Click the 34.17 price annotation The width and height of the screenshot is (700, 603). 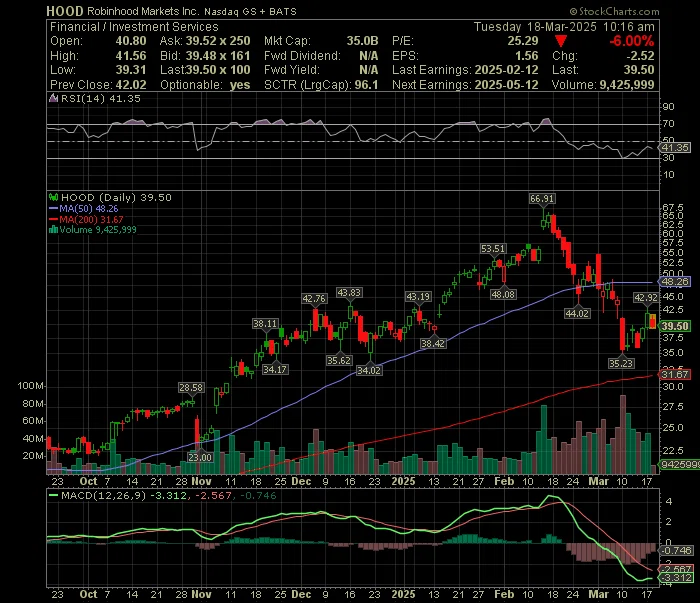[275, 369]
